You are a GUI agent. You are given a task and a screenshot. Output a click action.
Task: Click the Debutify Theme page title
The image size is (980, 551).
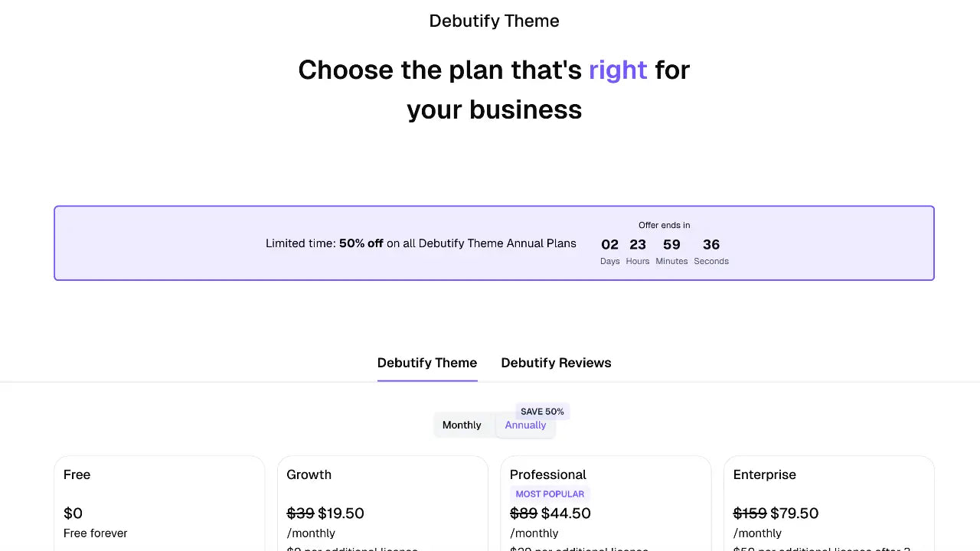[x=494, y=21]
